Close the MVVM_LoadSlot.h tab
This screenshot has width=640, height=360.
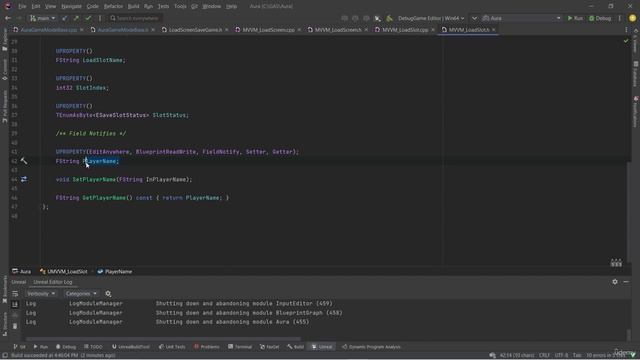coord(493,30)
